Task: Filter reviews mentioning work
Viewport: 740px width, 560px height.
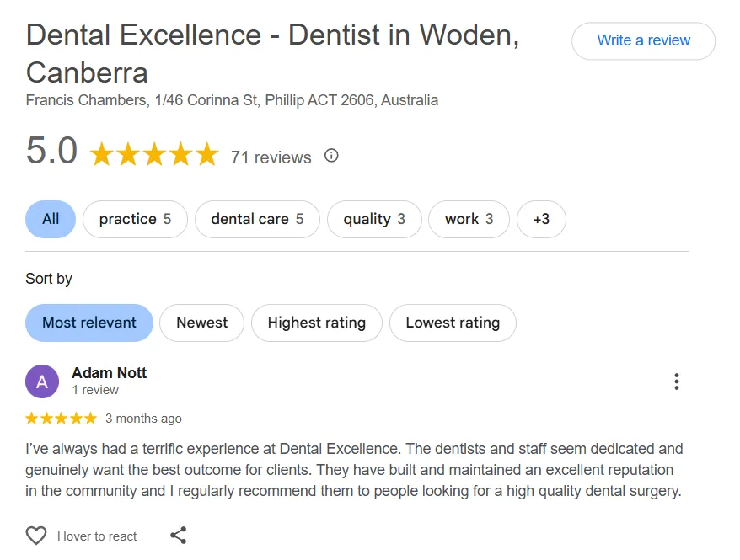Action: point(469,219)
